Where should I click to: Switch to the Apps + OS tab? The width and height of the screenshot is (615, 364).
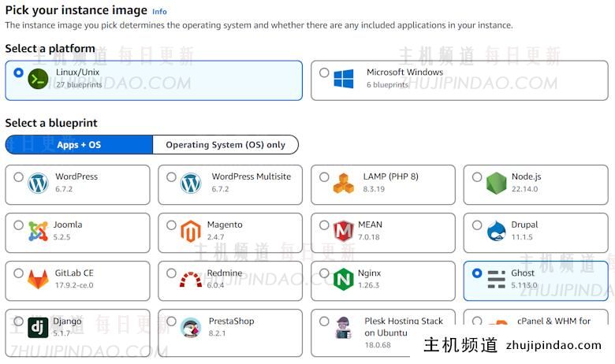click(x=79, y=145)
